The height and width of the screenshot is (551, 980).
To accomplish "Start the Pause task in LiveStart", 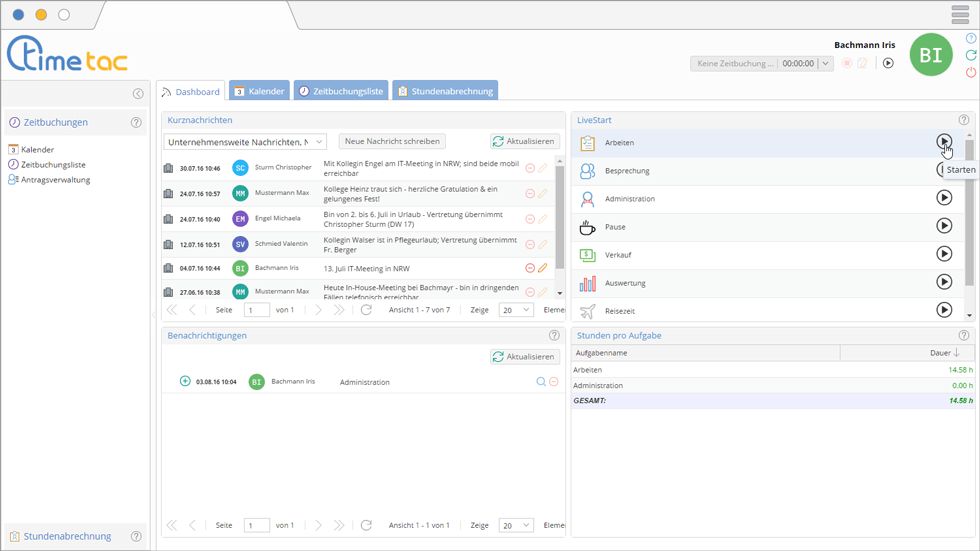I will point(943,226).
